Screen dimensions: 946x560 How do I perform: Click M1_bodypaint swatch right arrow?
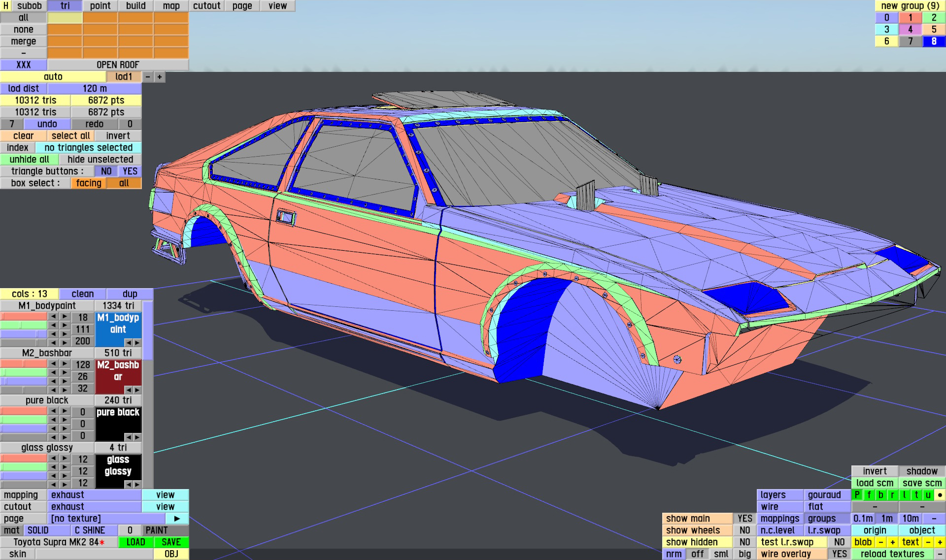(137, 342)
